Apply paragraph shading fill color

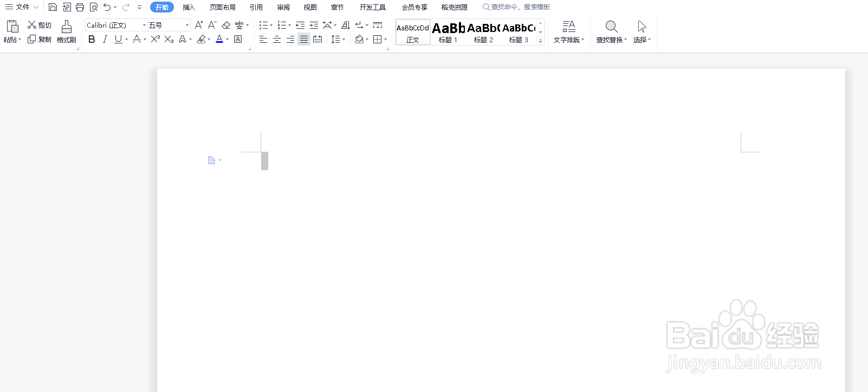pyautogui.click(x=359, y=39)
